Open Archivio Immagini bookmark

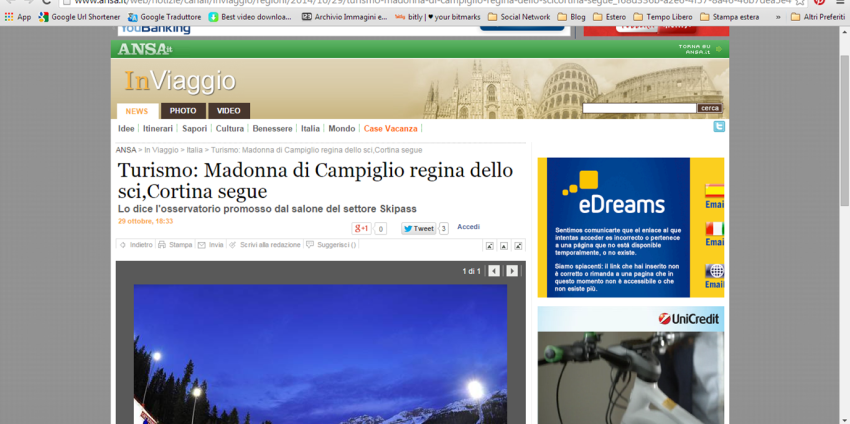pos(345,17)
